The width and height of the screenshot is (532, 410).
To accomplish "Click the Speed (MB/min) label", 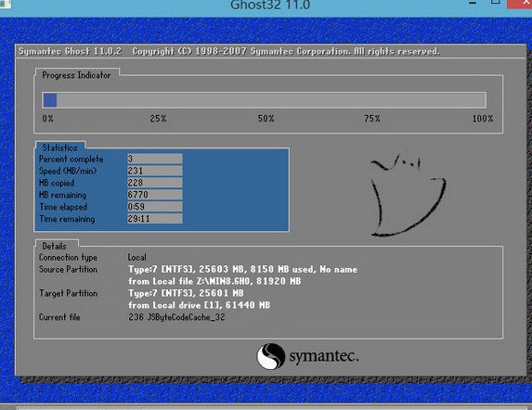I will (x=68, y=171).
